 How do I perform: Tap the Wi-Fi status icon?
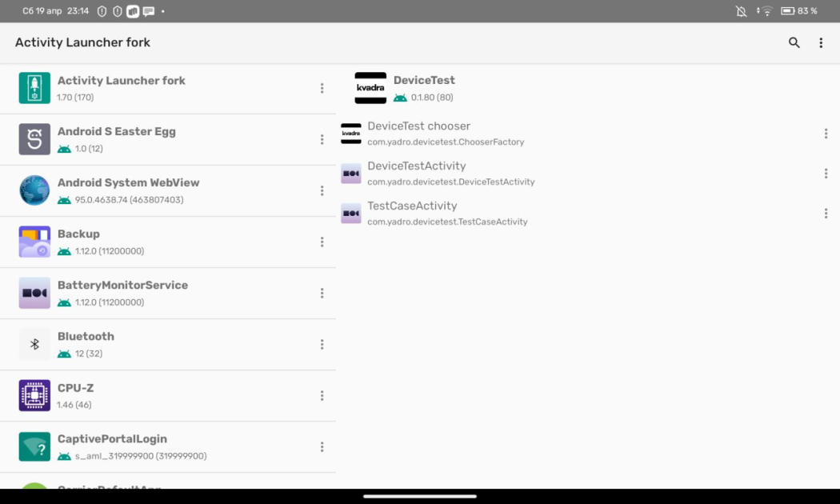coord(766,11)
